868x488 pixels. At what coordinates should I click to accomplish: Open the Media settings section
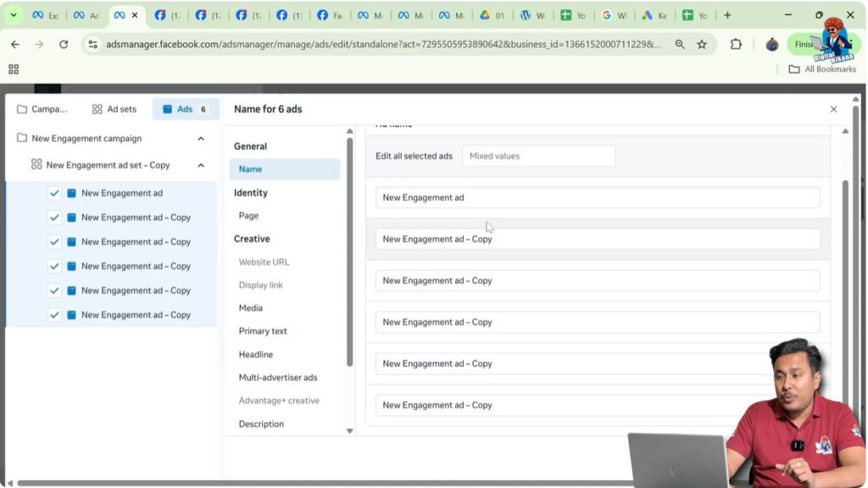(x=250, y=308)
